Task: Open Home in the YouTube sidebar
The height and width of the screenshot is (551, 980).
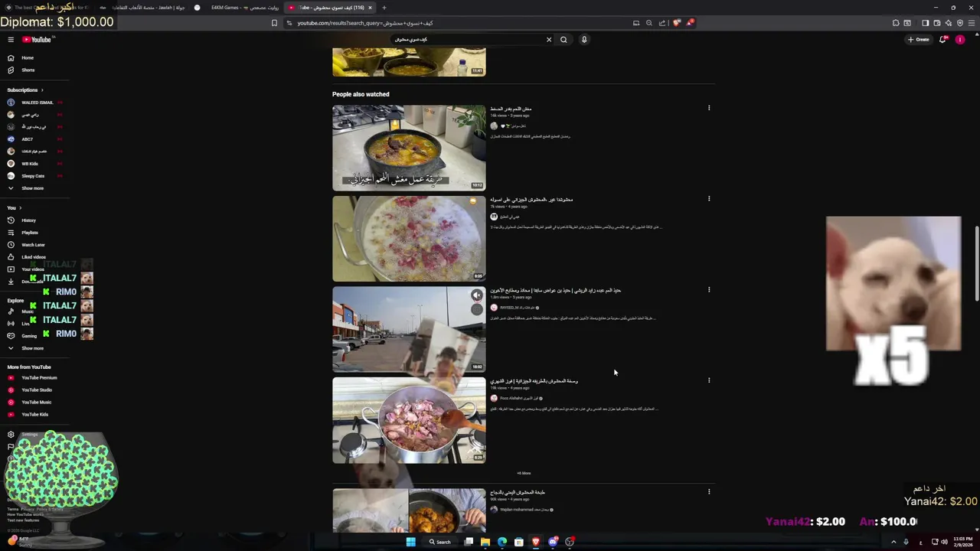Action: (28, 58)
